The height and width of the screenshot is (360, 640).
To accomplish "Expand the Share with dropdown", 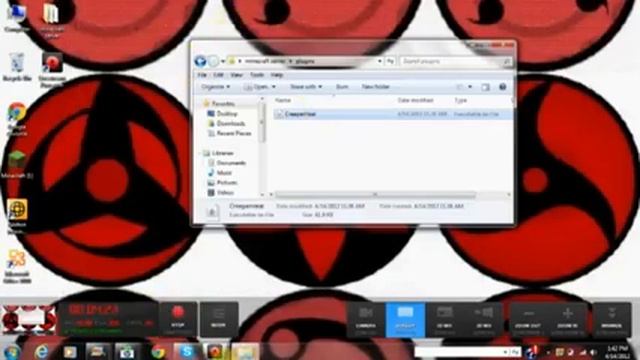I will point(306,87).
